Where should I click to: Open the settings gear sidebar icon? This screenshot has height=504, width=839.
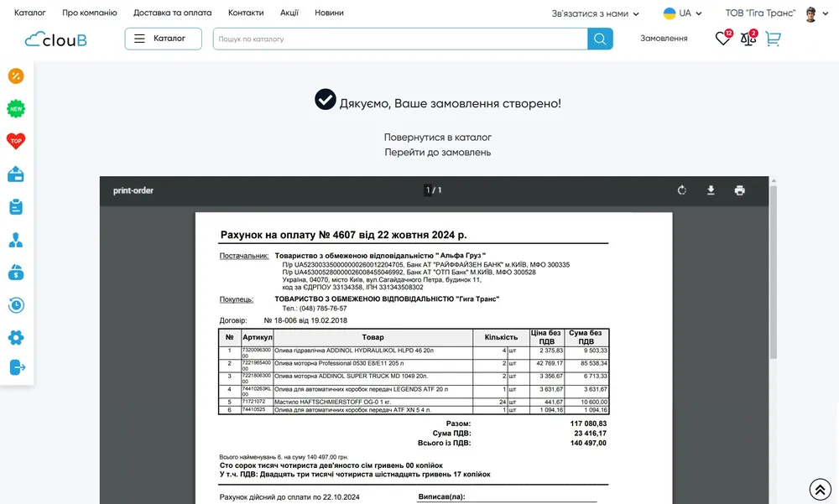tap(16, 338)
